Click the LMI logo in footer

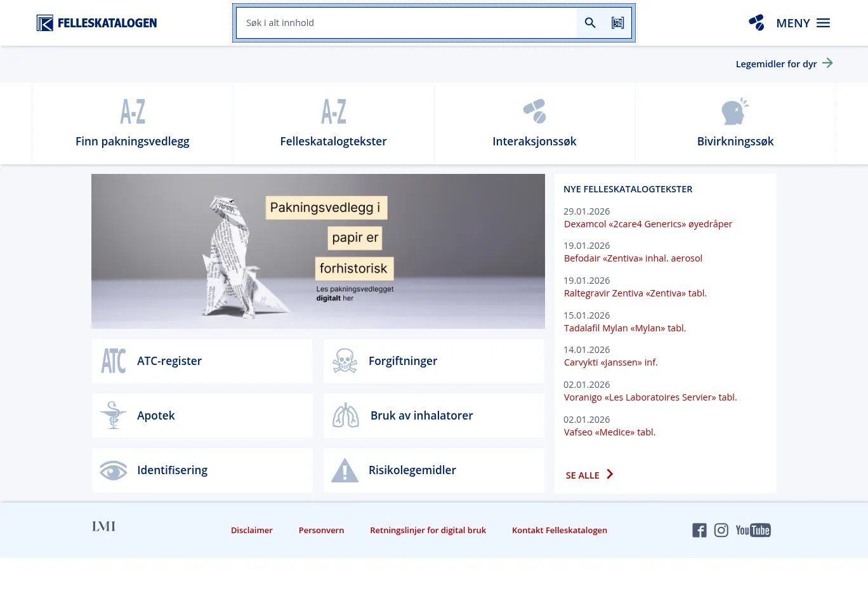103,526
